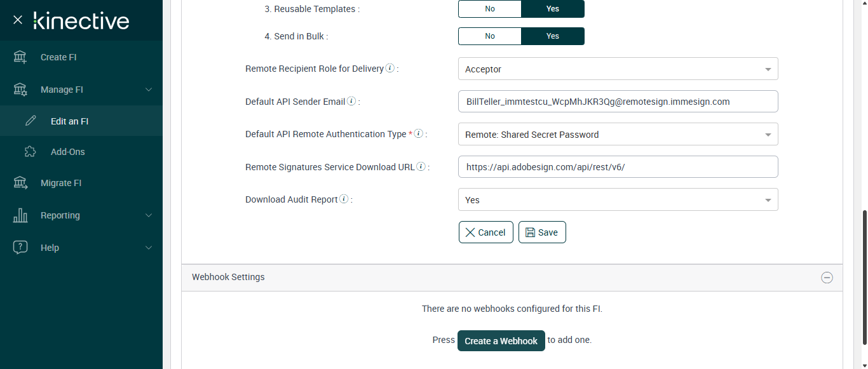
Task: Click info icon next to Remote Signatures Service Download URL
Action: point(421,166)
